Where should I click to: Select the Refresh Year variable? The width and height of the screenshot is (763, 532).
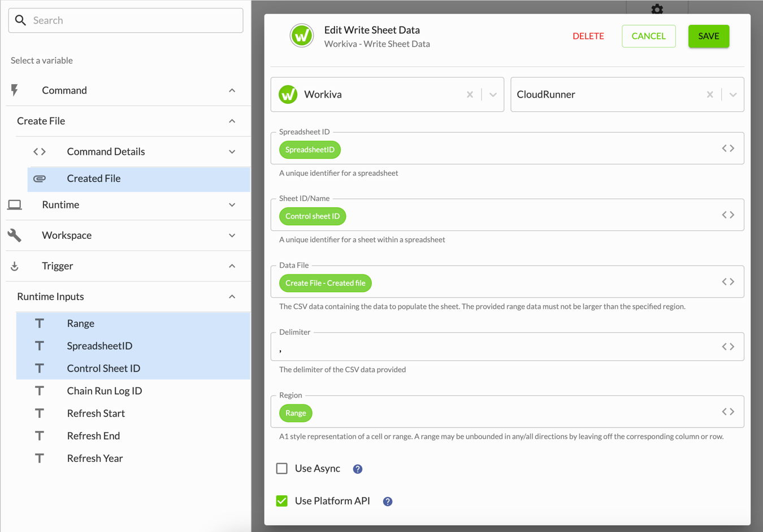(133, 459)
